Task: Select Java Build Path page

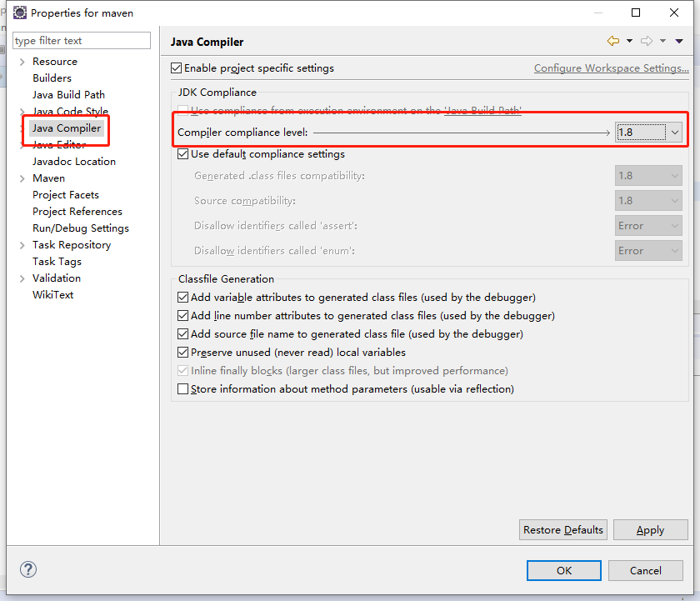Action: pyautogui.click(x=68, y=95)
